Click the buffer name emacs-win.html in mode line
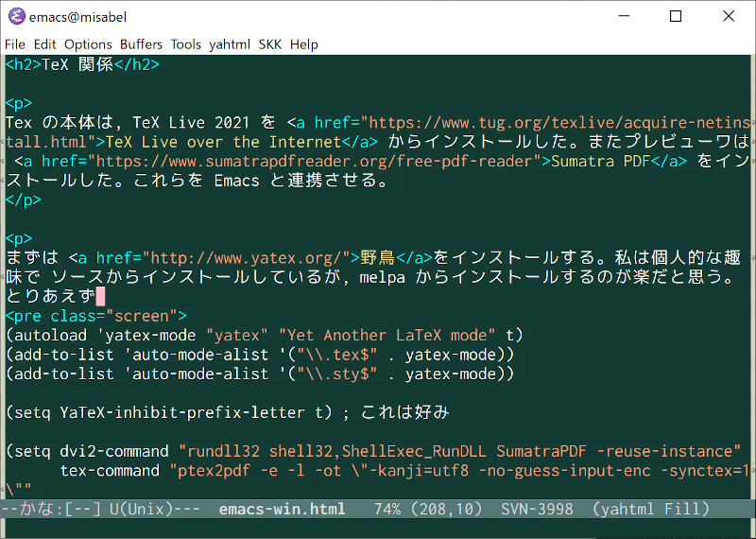The height and width of the screenshot is (539, 756). pyautogui.click(x=282, y=509)
